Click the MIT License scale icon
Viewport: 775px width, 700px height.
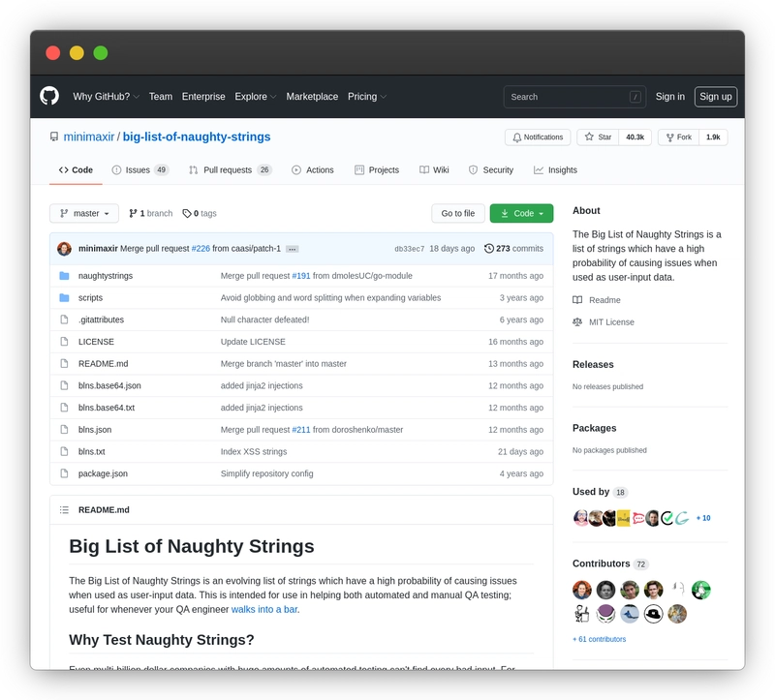pyautogui.click(x=577, y=322)
